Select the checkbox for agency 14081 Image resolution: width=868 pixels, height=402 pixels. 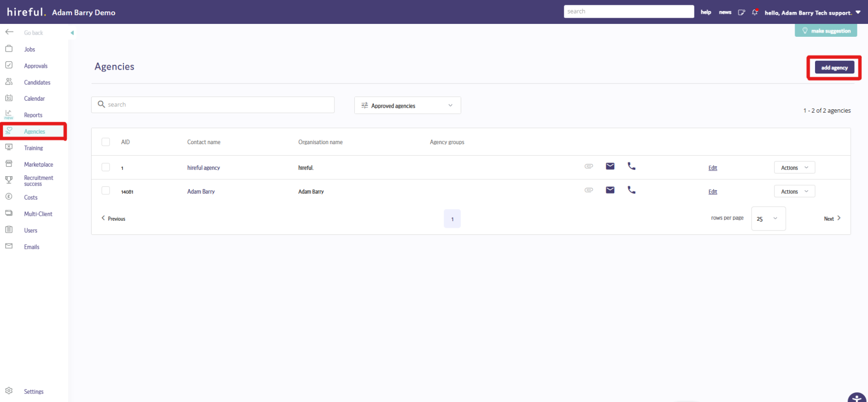coord(106,191)
